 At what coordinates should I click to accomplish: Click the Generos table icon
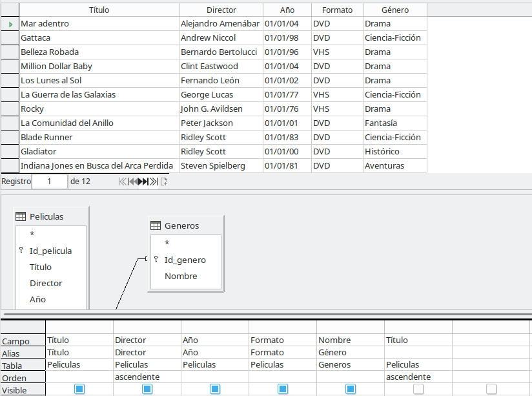[156, 225]
